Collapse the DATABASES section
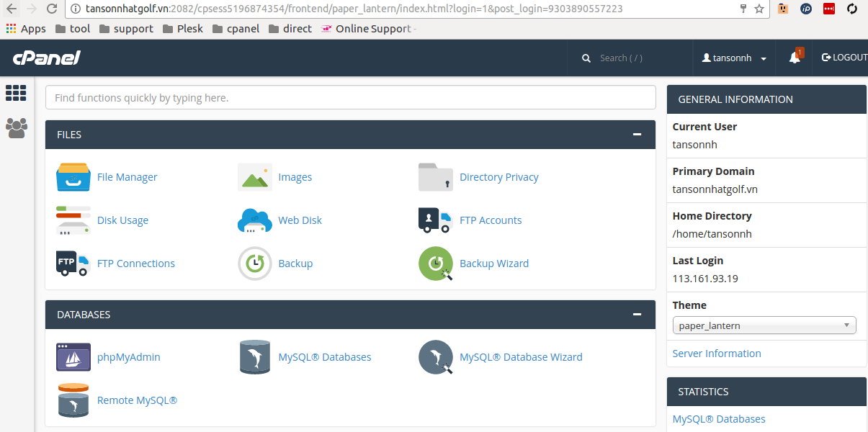868x432 pixels. point(637,315)
